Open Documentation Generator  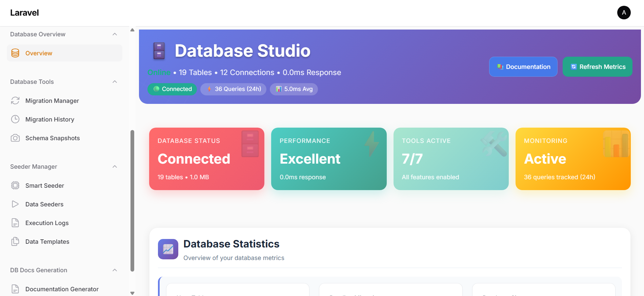pos(64,289)
